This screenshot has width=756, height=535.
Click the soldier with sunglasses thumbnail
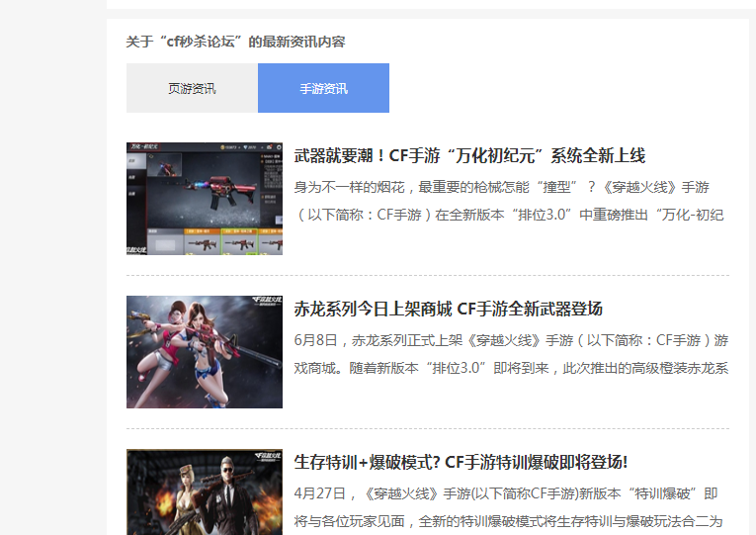[205, 492]
